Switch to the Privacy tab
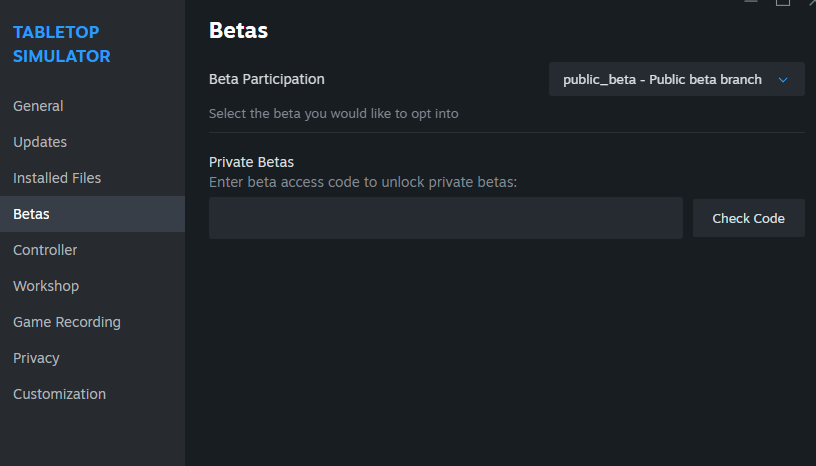 coord(36,358)
